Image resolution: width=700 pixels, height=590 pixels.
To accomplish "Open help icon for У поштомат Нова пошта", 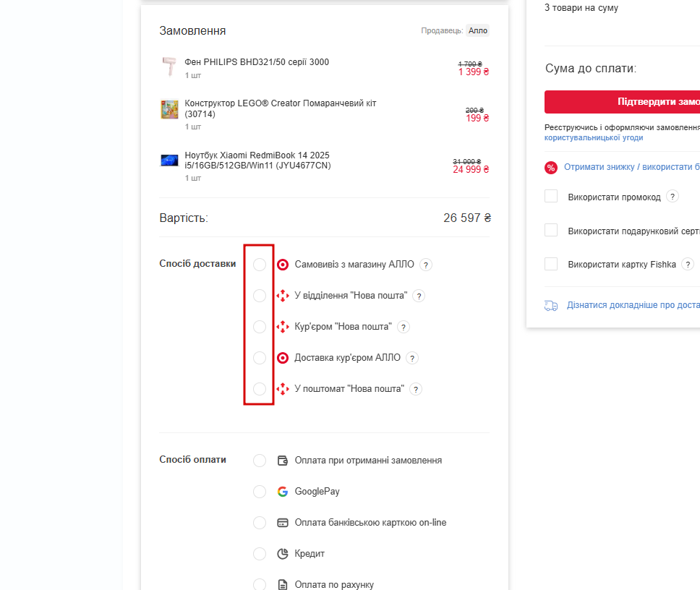I will click(x=416, y=389).
